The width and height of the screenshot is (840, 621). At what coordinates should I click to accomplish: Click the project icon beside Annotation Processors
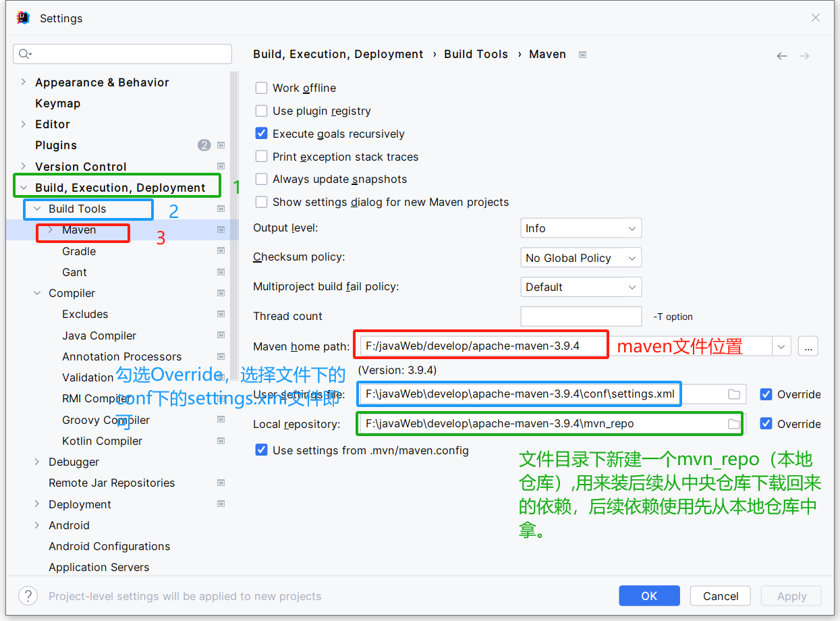tap(221, 356)
